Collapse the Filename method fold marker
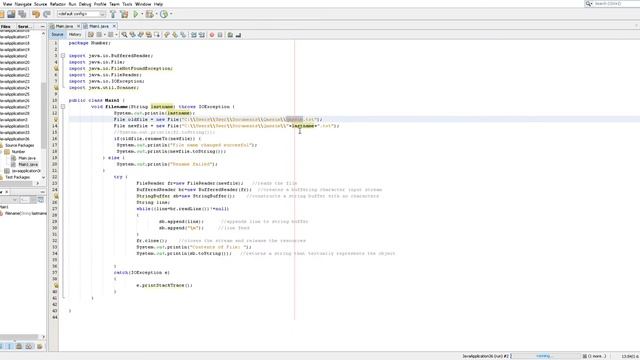Viewport: 640px width, 360px height. pyautogui.click(x=63, y=107)
